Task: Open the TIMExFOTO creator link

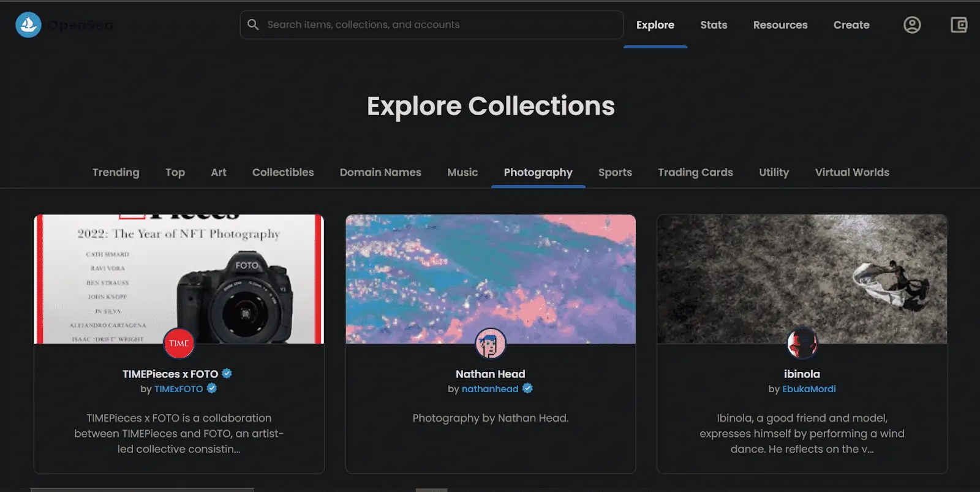Action: click(x=178, y=388)
